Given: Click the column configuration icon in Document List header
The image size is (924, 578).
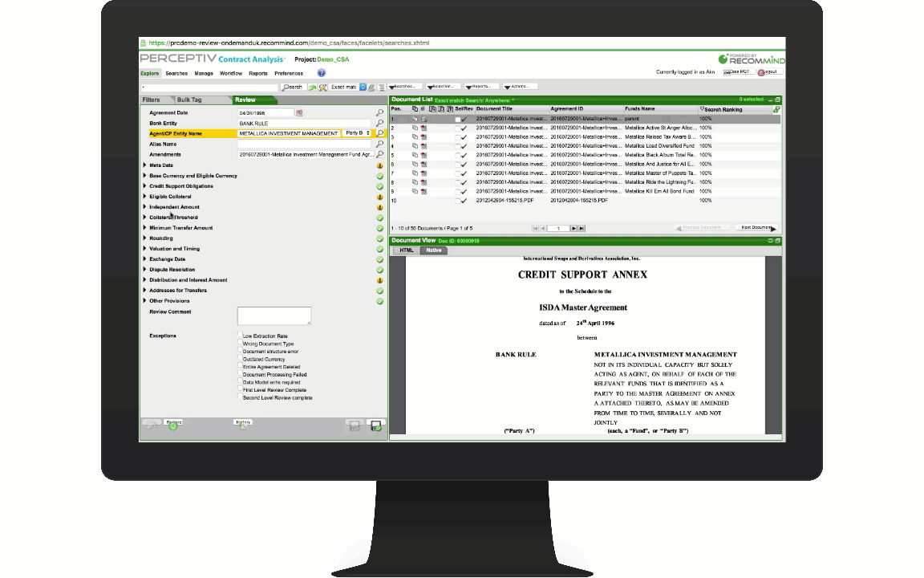Looking at the screenshot, I should pos(776,109).
